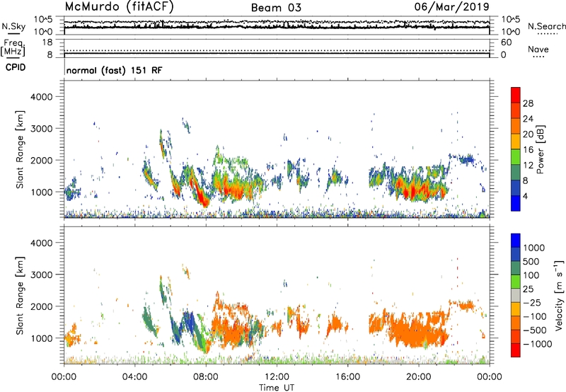Screen dimensions: 566x392
Task: Click the blue bottom of power colorbar
Action: pos(516,203)
